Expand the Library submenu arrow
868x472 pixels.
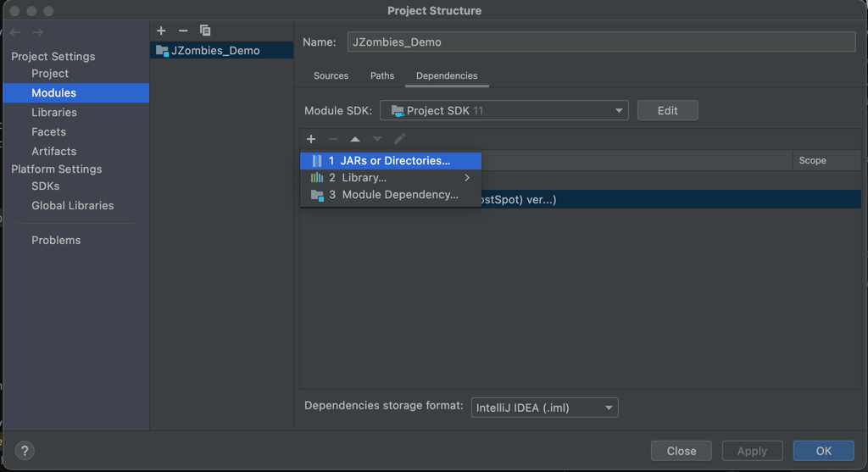[467, 178]
